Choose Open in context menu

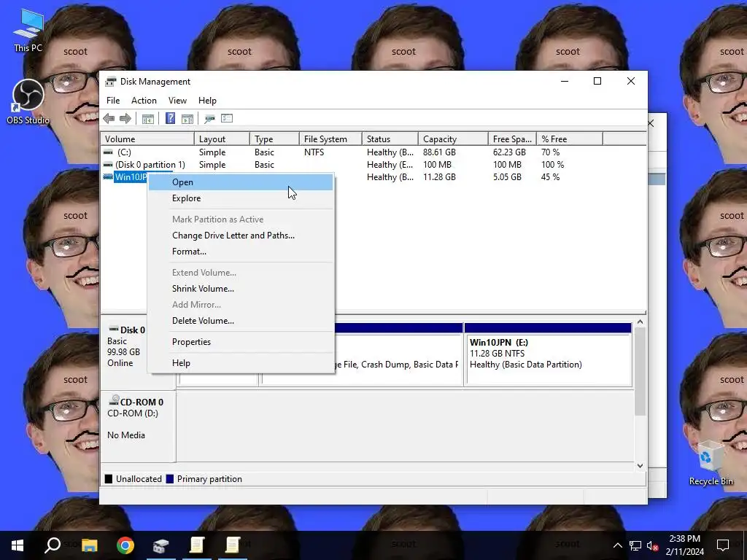pos(241,182)
